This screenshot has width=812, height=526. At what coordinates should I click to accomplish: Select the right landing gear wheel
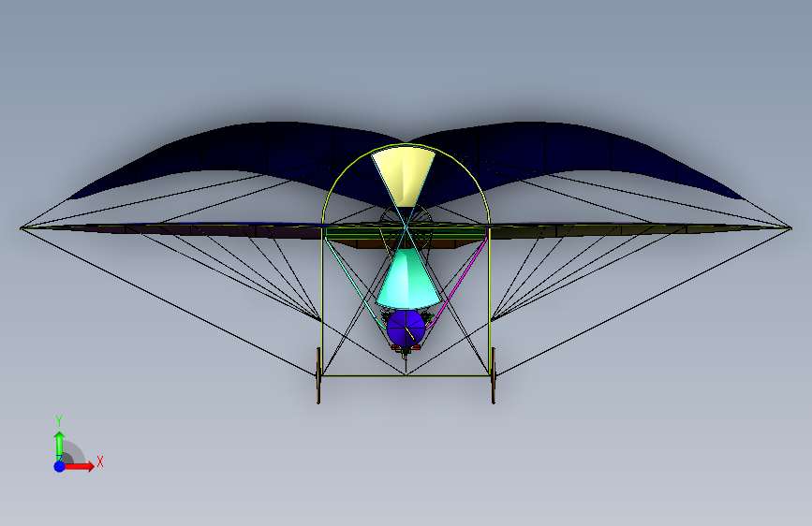click(x=494, y=375)
